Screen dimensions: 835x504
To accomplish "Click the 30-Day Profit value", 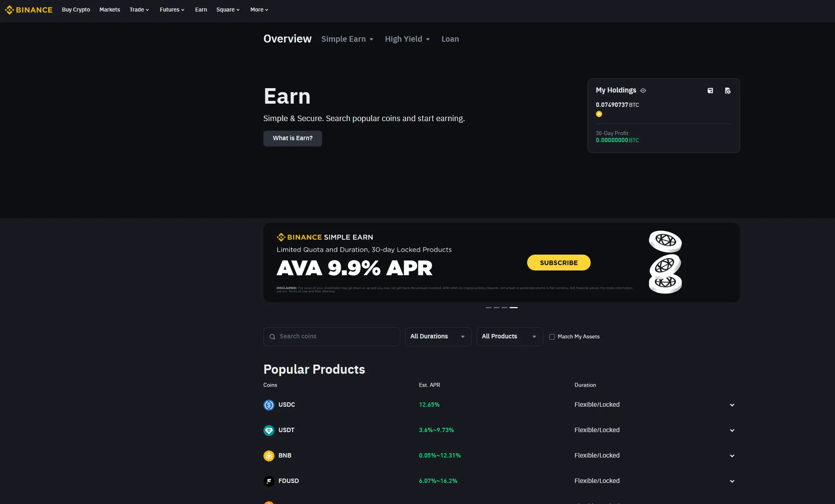I will pos(617,140).
